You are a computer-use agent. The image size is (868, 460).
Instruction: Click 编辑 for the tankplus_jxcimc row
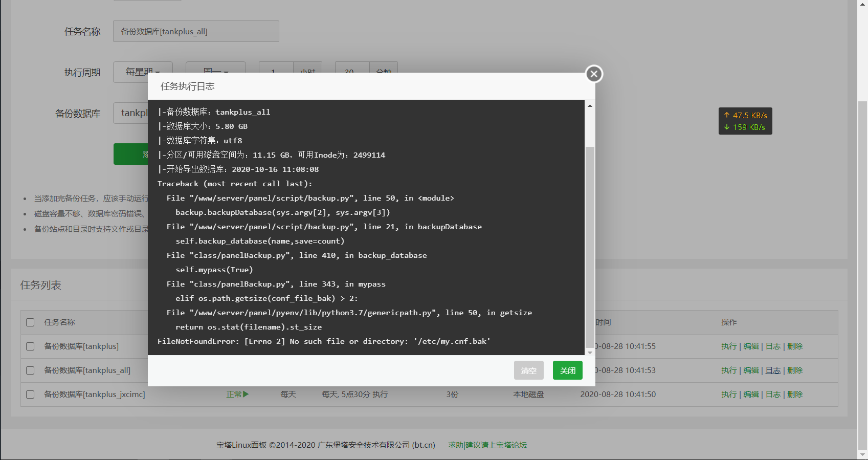pyautogui.click(x=751, y=395)
